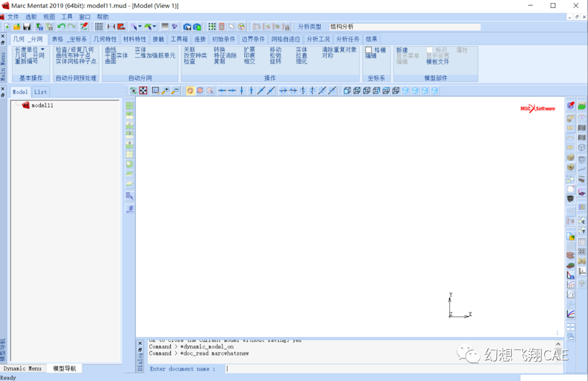Toggle the 标识 checkbox in 模型部件
The width and height of the screenshot is (588, 381).
pos(430,50)
